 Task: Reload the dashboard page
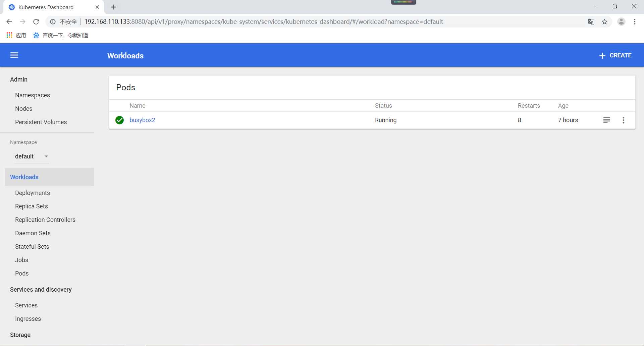tap(36, 22)
